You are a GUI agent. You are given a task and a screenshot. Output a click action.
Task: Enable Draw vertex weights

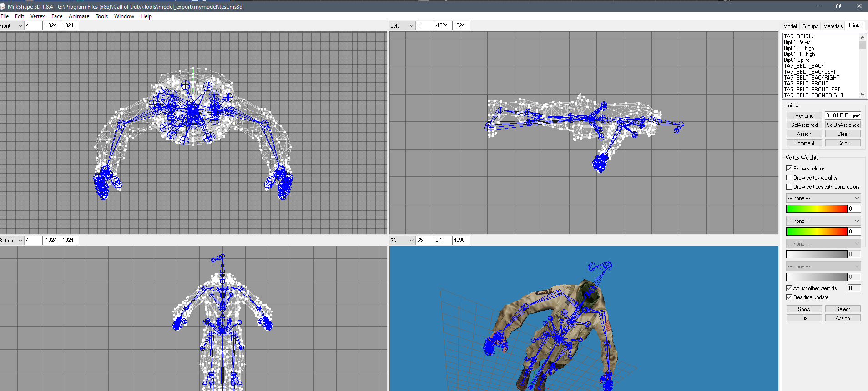pos(789,178)
